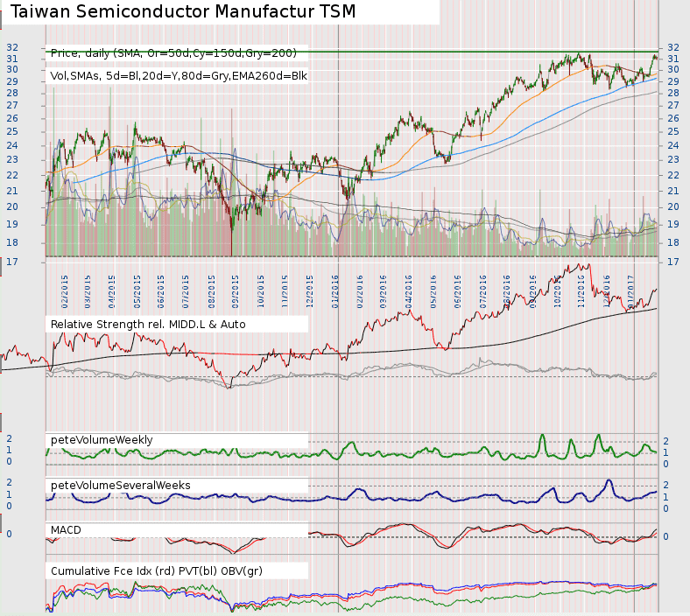Click the 10/2015 date label
Viewport: 690px width, 616px height.
point(261,291)
